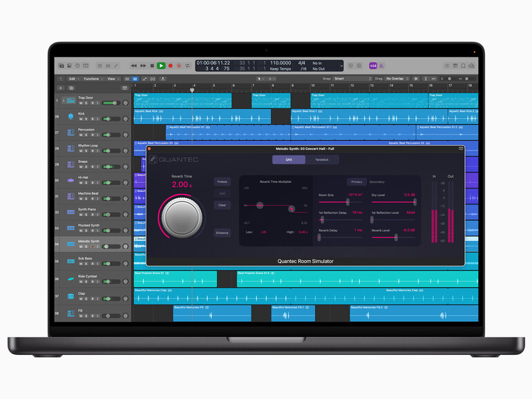Click the Clap track icon
The width and height of the screenshot is (532, 399).
click(70, 296)
